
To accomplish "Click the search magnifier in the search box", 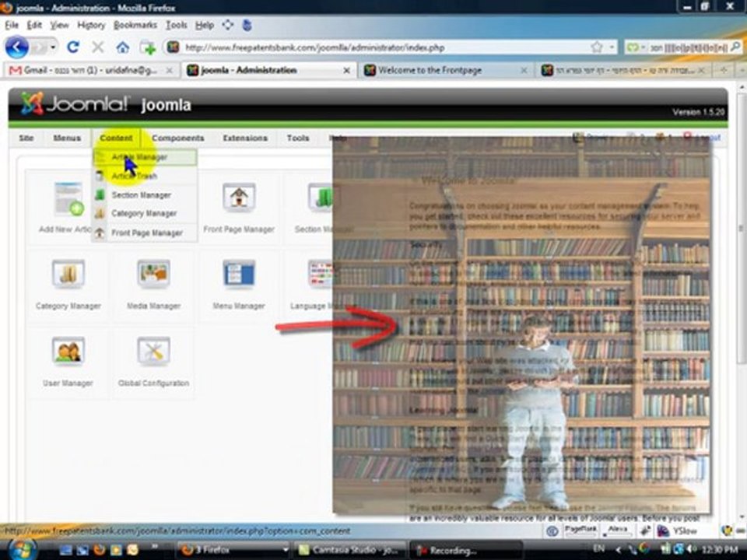I will tap(735, 47).
